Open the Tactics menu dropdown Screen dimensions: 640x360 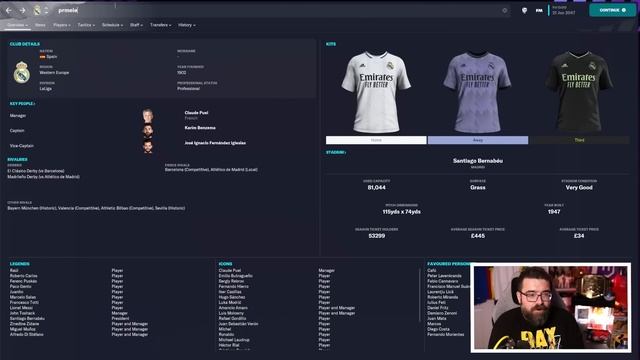click(86, 25)
